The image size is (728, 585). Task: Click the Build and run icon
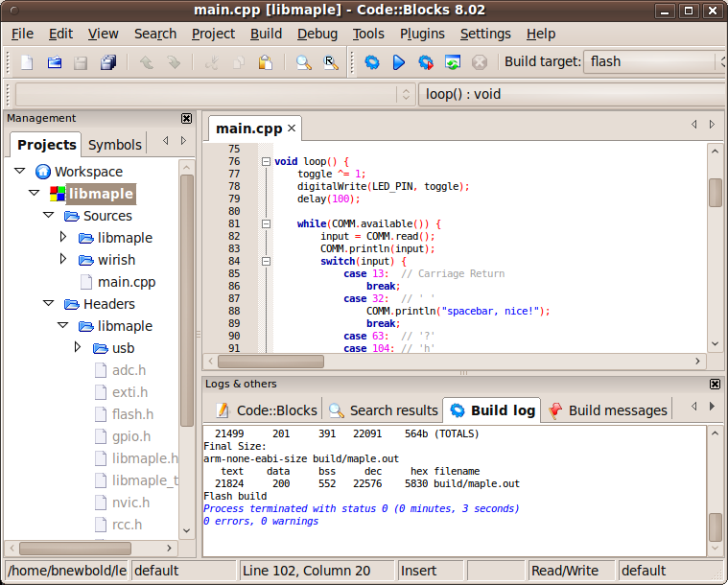click(426, 62)
